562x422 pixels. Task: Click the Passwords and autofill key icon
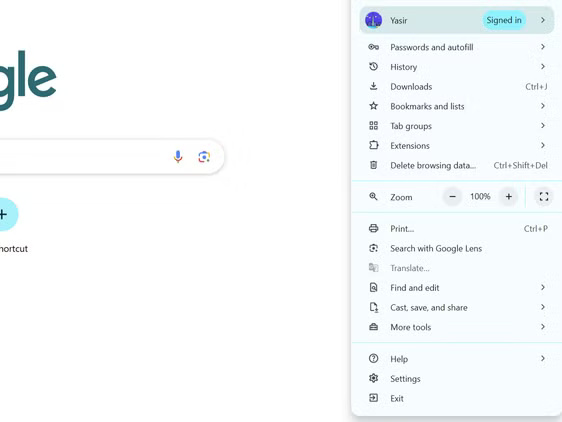click(x=373, y=47)
